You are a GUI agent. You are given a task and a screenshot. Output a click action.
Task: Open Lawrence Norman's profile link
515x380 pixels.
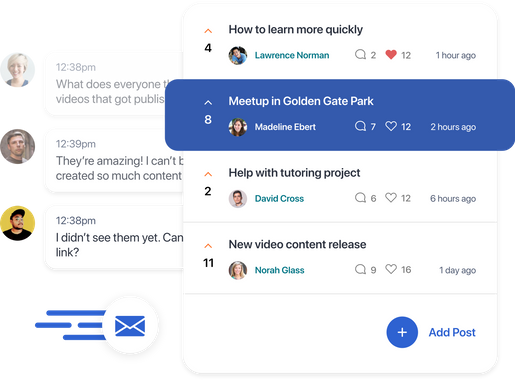[292, 55]
